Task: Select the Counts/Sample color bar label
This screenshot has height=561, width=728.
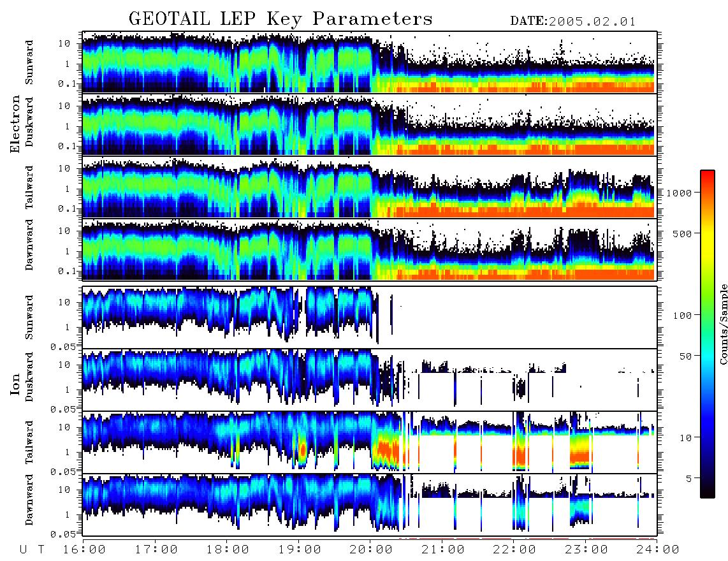Action: point(723,324)
